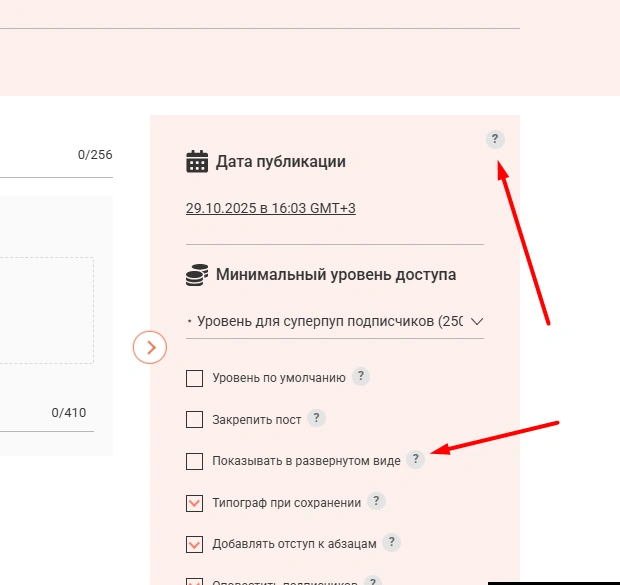Open help for Закрепить пост
Viewport: 620px width, 585px height.
pos(316,418)
